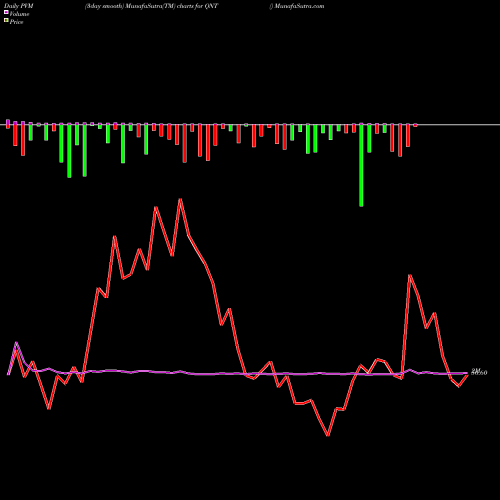Image resolution: width=500 pixels, height=500 pixels.
Task: Click the early dip of the red price line
Action: click(x=49, y=408)
